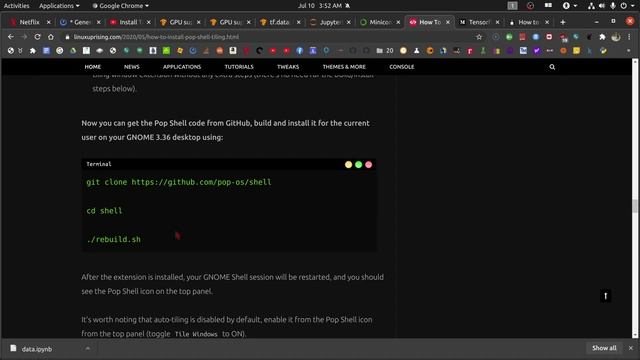The width and height of the screenshot is (640, 360).
Task: Click the Facebook bookmark icon
Action: click(300, 51)
